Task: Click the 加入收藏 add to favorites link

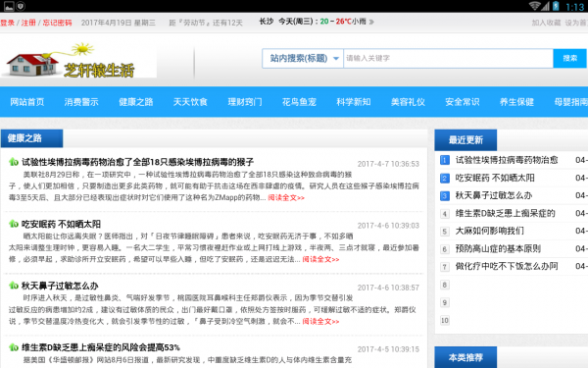Action: point(546,23)
